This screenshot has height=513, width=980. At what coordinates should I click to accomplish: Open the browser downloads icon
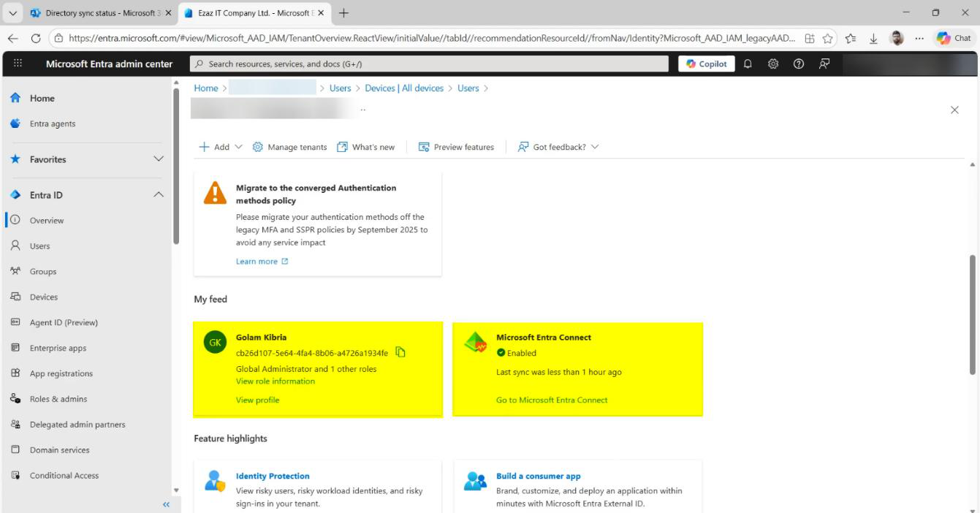pyautogui.click(x=873, y=39)
